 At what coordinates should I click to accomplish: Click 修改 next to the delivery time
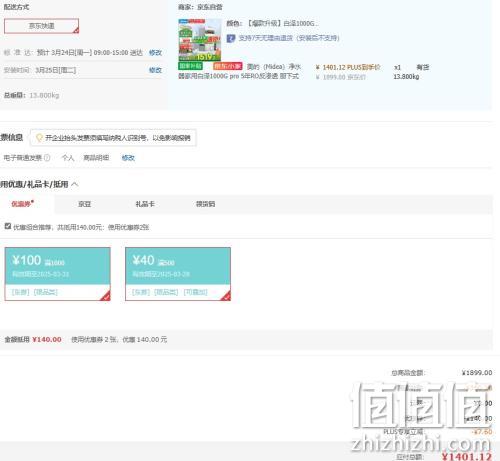[x=155, y=53]
